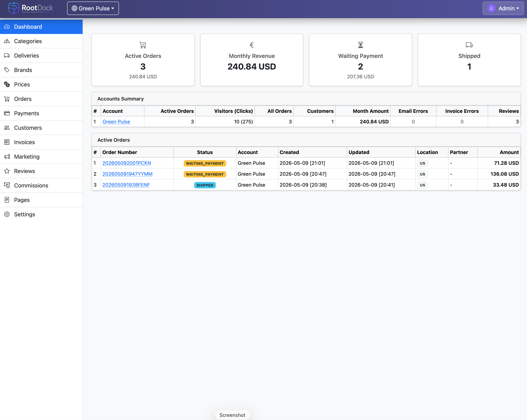This screenshot has width=527, height=420.
Task: Click the Invoices list icon
Action: point(7,142)
